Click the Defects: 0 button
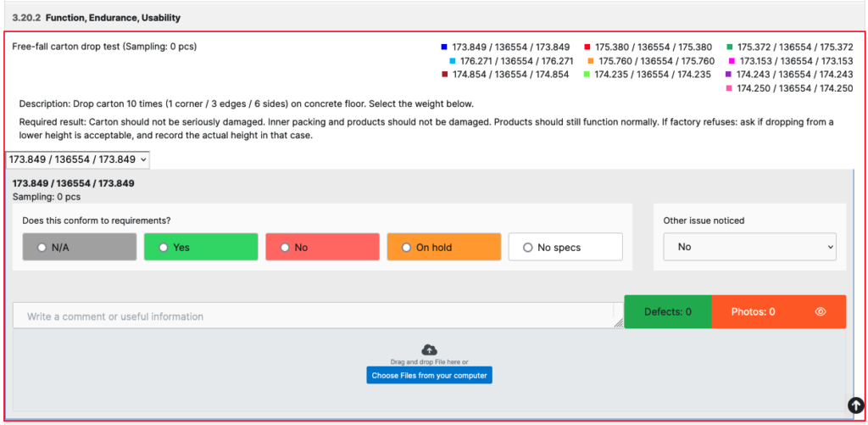This screenshot has width=868, height=425. [x=668, y=311]
